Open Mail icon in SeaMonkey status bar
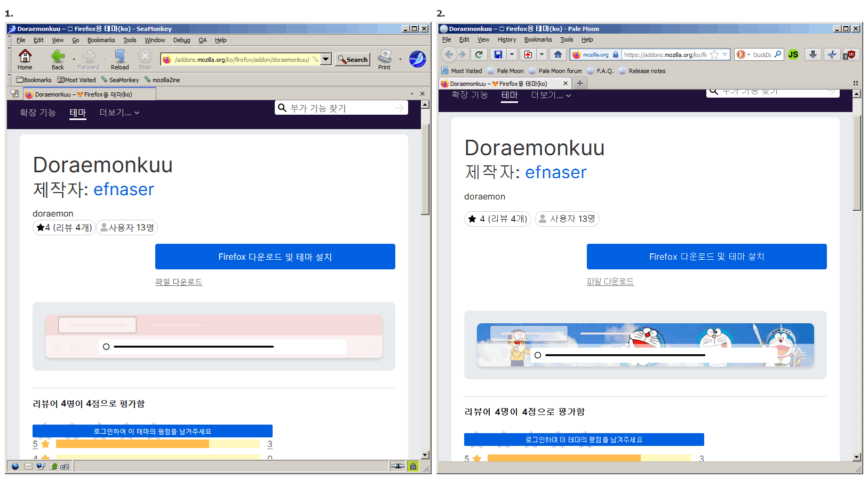 (x=28, y=466)
